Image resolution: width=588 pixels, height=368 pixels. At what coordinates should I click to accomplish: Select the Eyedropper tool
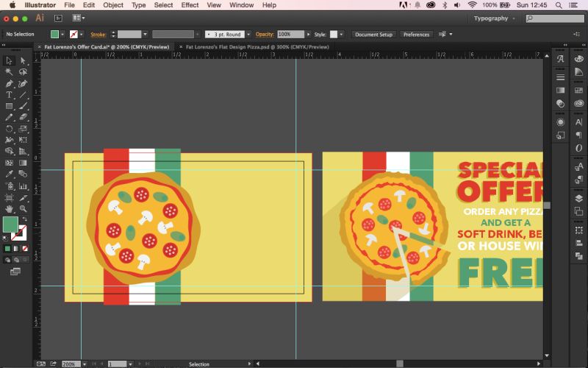9,174
